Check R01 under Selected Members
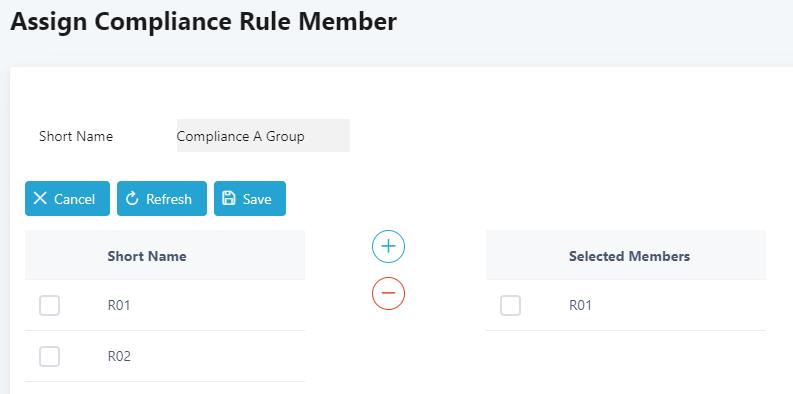This screenshot has height=394, width=793. click(510, 305)
